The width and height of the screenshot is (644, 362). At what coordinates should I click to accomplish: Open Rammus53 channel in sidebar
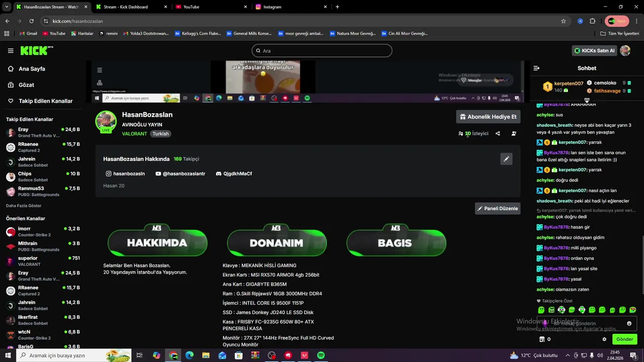click(x=43, y=192)
